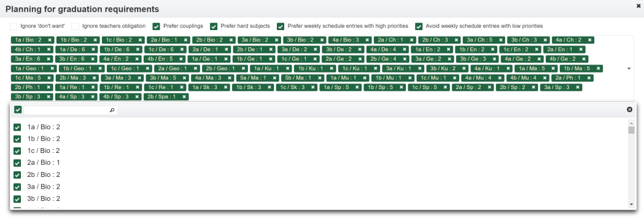Toggle the select-all checkbox in list header

18,109
